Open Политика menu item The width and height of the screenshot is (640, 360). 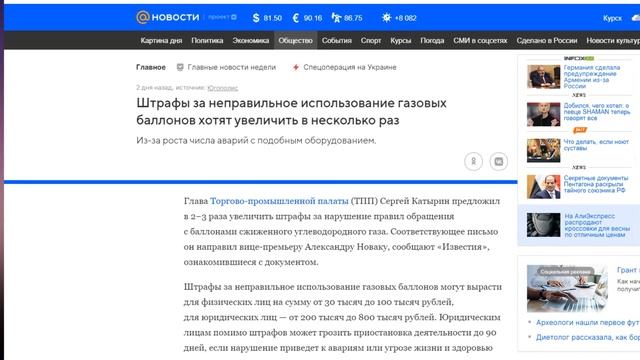coord(207,40)
